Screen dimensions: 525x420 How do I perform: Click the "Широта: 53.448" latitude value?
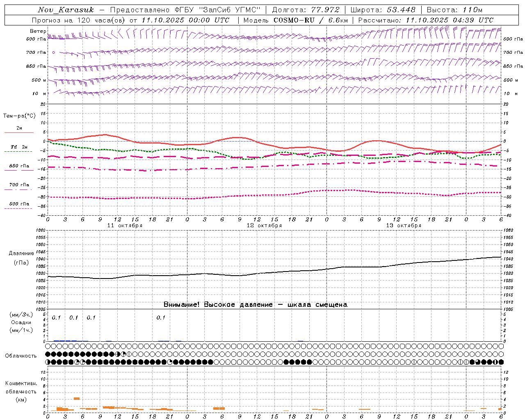tap(383, 10)
